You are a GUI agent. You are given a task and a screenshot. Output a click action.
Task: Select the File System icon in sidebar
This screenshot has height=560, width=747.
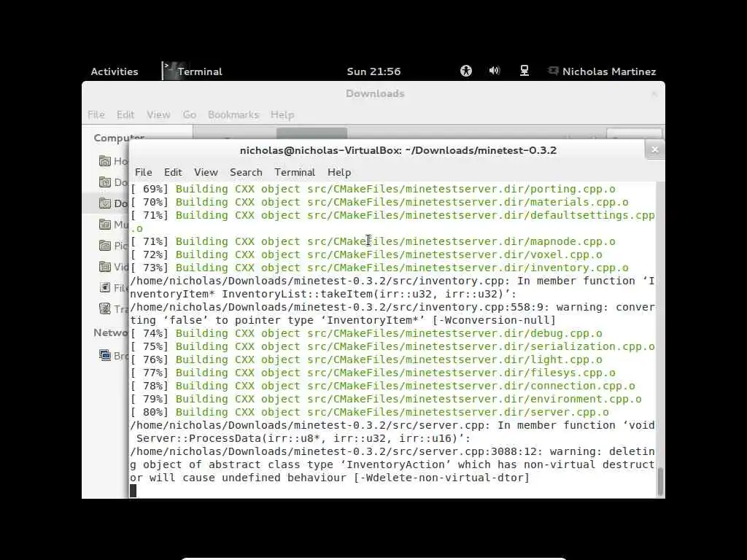coord(105,287)
